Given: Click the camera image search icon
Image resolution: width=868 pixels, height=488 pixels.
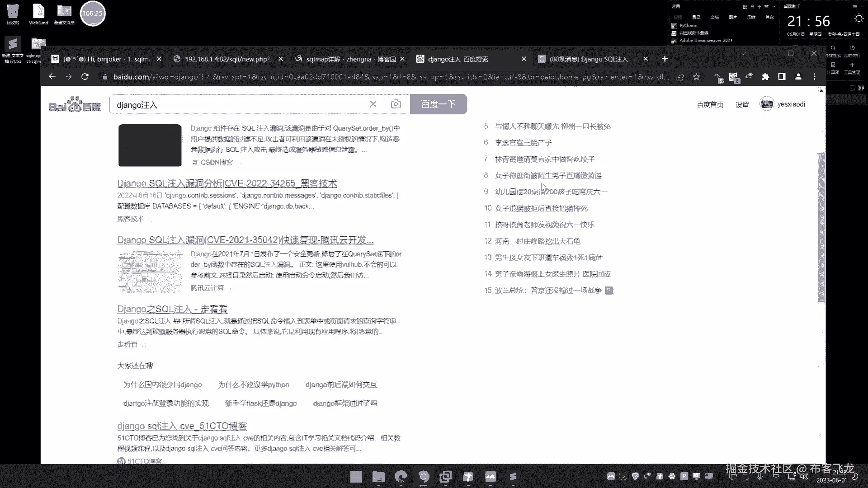Looking at the screenshot, I should point(396,104).
